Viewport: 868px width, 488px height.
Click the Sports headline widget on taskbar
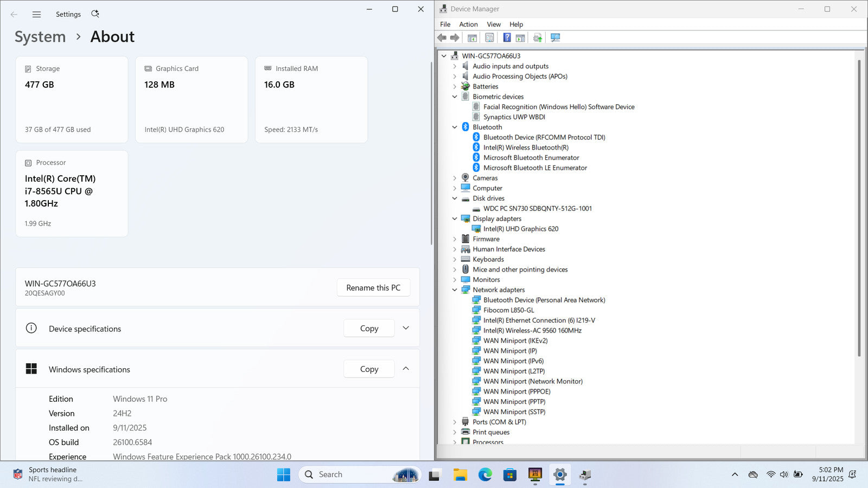(x=49, y=474)
